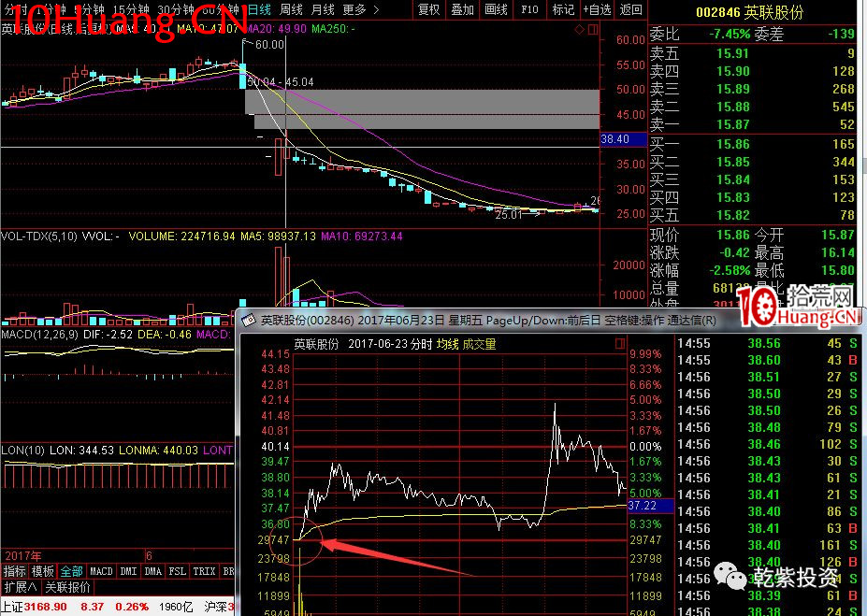Viewport: 867px width, 616px height.
Task: Click the 标记 mark button
Action: tap(563, 9)
